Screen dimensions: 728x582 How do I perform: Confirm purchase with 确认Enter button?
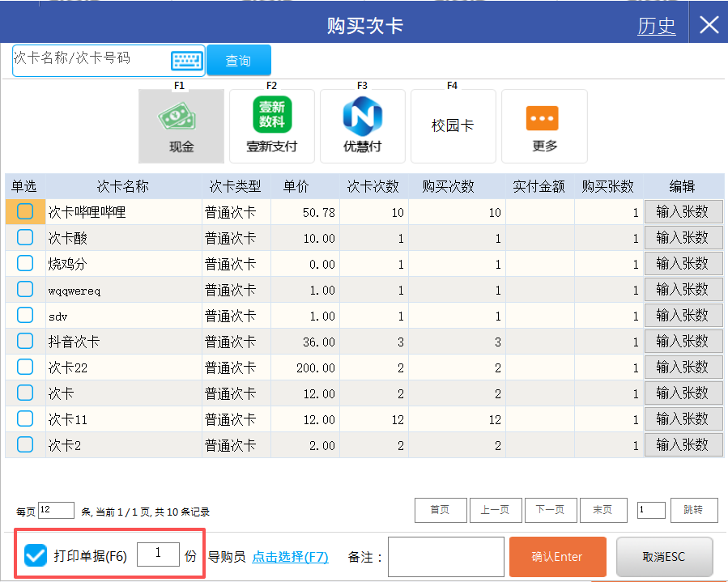557,557
